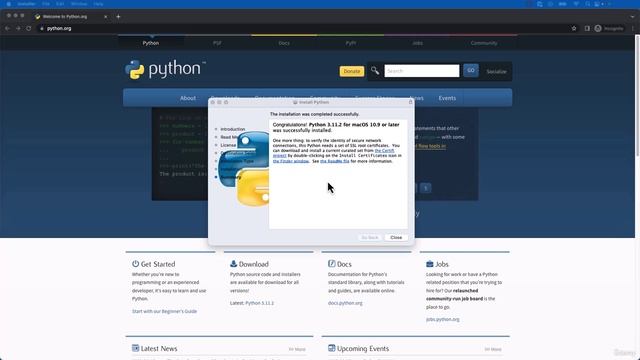Image resolution: width=640 pixels, height=360 pixels.
Task: Open a new browser tab
Action: pyautogui.click(x=118, y=17)
